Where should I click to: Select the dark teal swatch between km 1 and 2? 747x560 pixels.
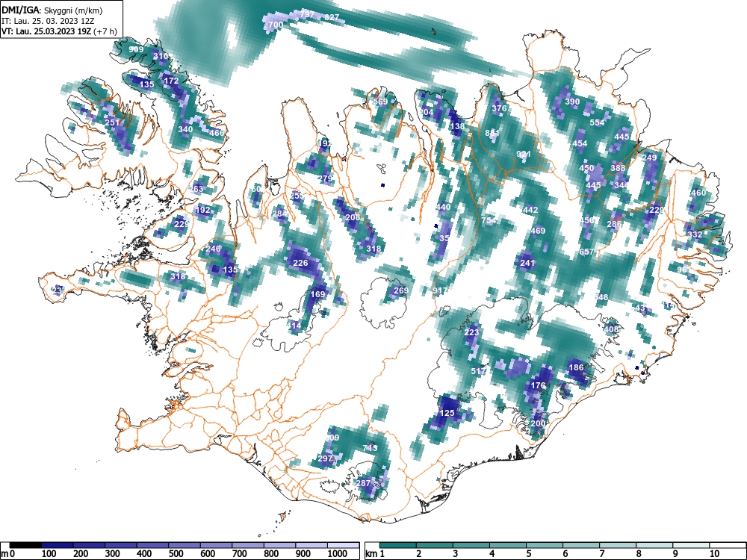(398, 545)
